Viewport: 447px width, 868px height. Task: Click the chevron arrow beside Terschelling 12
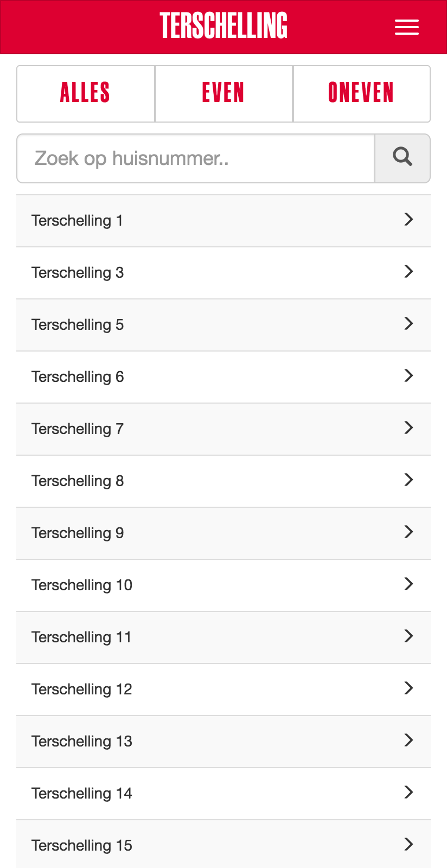[x=409, y=688]
